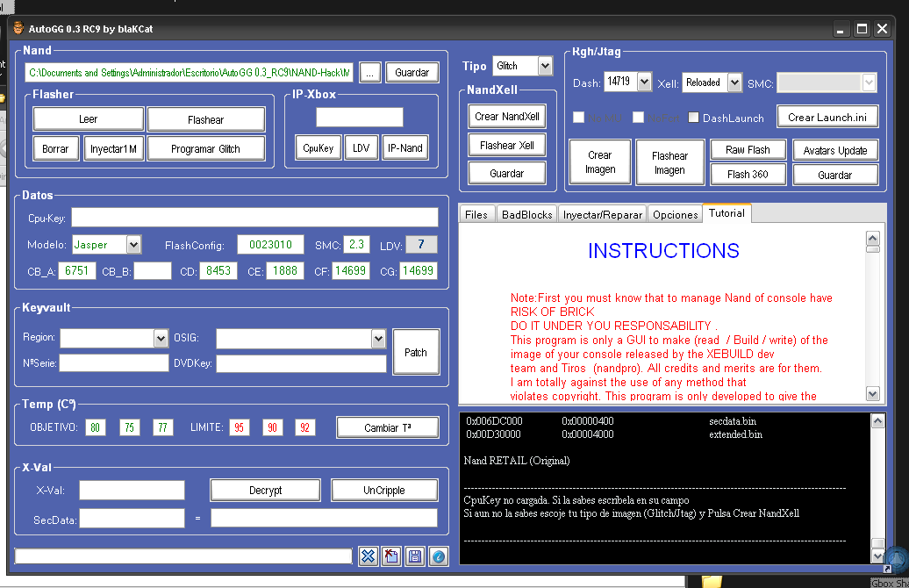Click the Nand file path field
This screenshot has width=909, height=588.
[x=189, y=73]
